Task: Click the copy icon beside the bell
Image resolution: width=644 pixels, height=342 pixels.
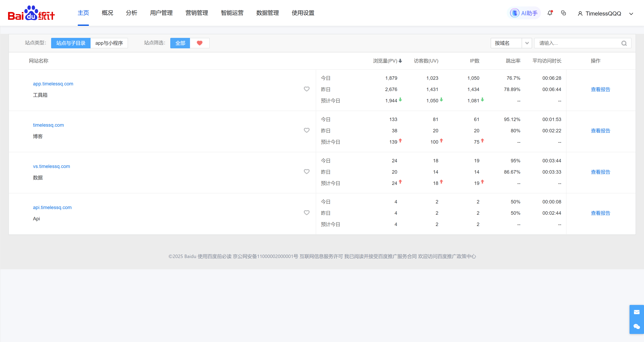Action: (x=563, y=13)
